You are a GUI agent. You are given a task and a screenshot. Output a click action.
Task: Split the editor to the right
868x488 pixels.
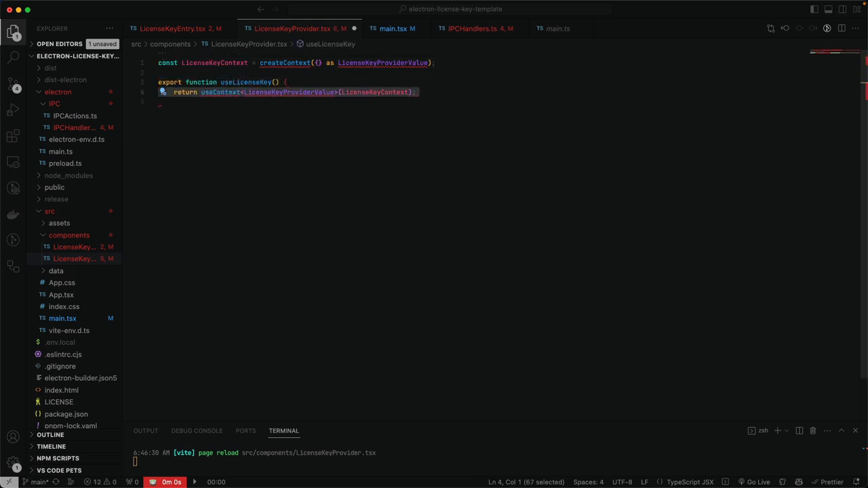coord(842,28)
